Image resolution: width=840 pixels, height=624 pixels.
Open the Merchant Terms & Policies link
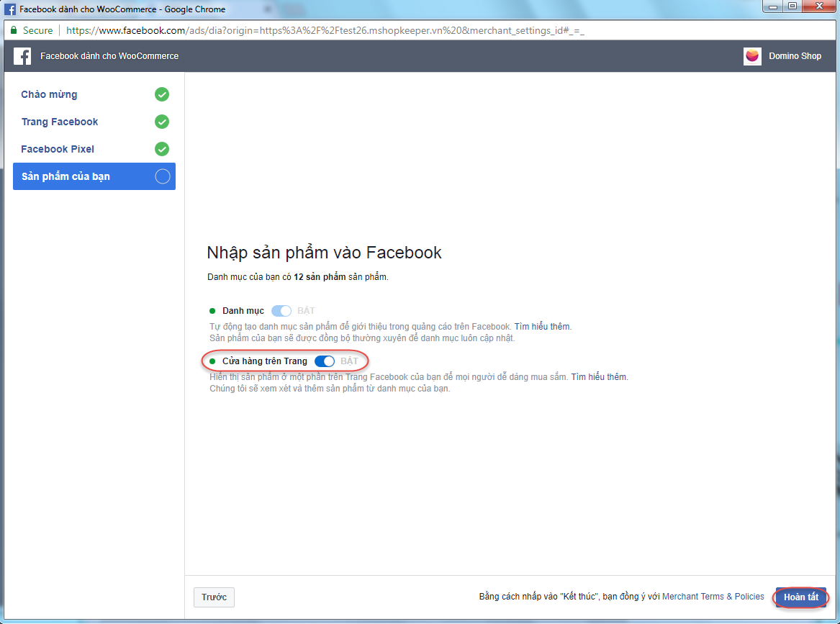(713, 596)
